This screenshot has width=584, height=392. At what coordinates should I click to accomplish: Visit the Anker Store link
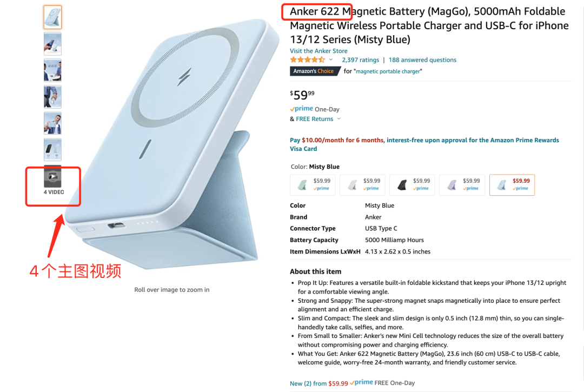coord(318,51)
